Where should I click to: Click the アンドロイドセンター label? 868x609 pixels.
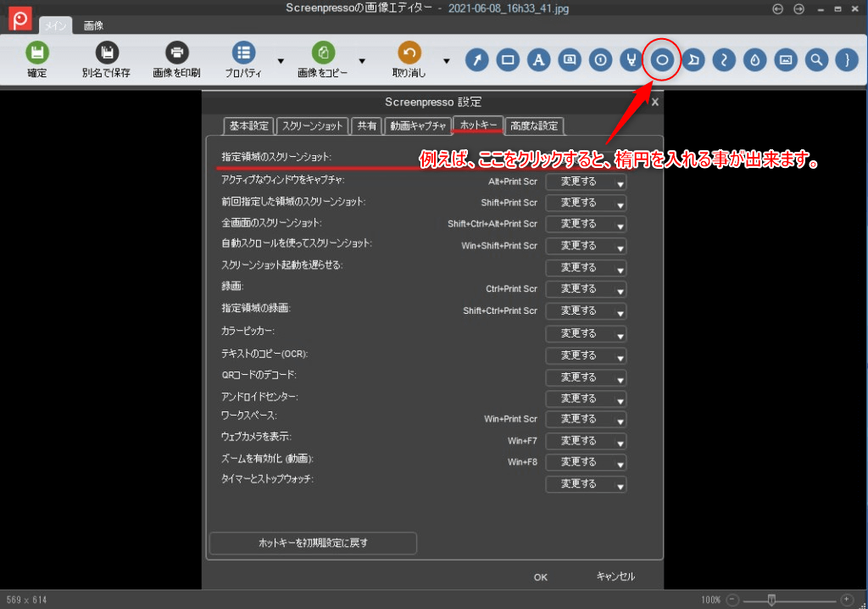[x=259, y=397]
